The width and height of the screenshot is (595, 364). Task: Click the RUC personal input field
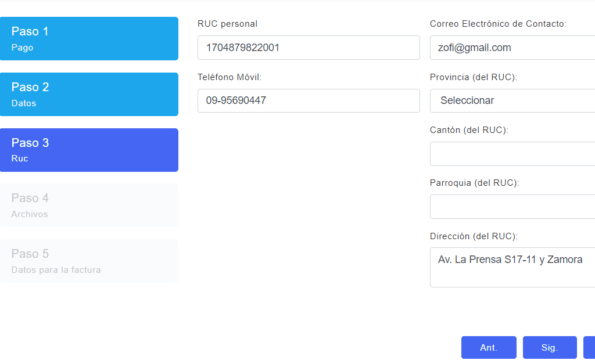(309, 48)
